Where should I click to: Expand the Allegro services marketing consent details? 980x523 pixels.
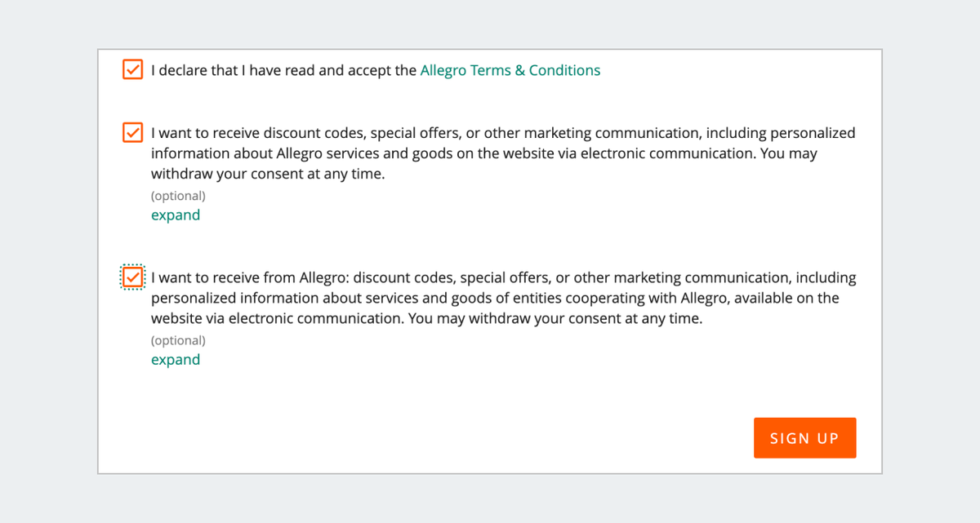(x=176, y=215)
